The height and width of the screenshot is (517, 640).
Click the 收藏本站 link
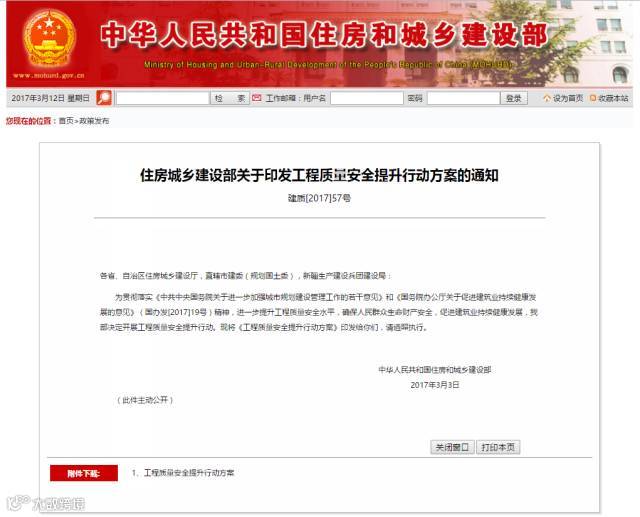point(613,98)
